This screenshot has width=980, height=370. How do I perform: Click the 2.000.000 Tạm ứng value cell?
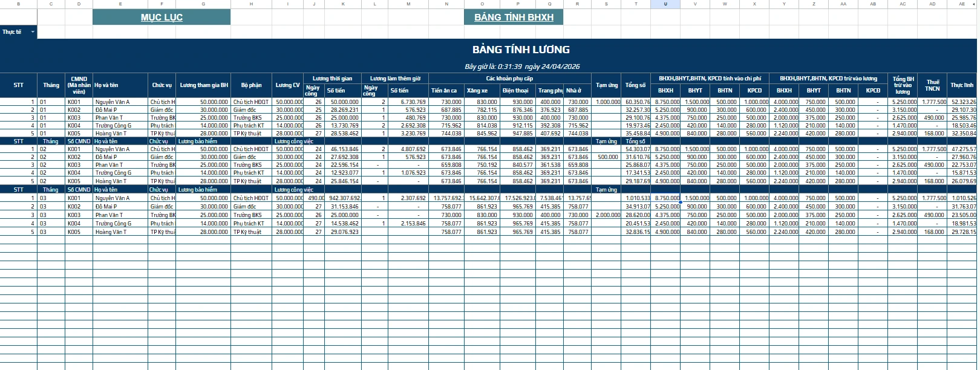(607, 215)
